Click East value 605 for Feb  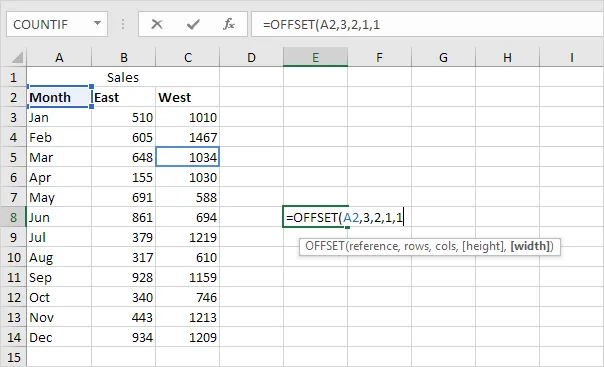point(124,137)
